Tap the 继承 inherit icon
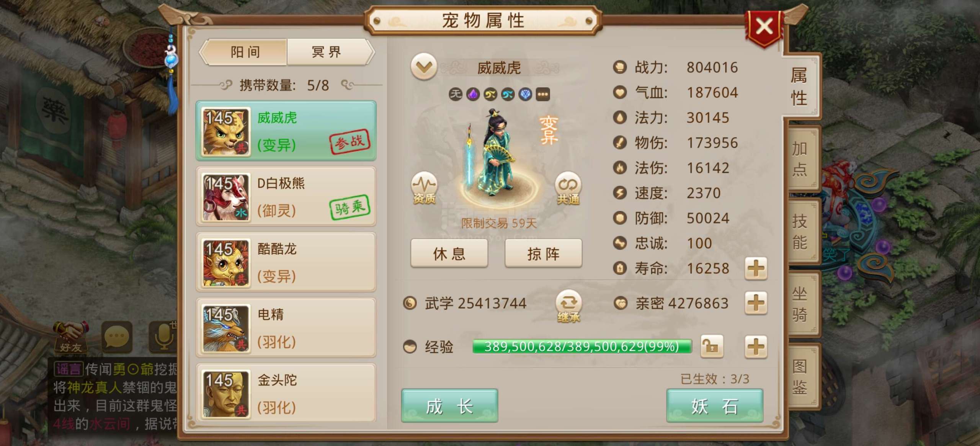Viewport: 980px width, 446px height. [568, 306]
